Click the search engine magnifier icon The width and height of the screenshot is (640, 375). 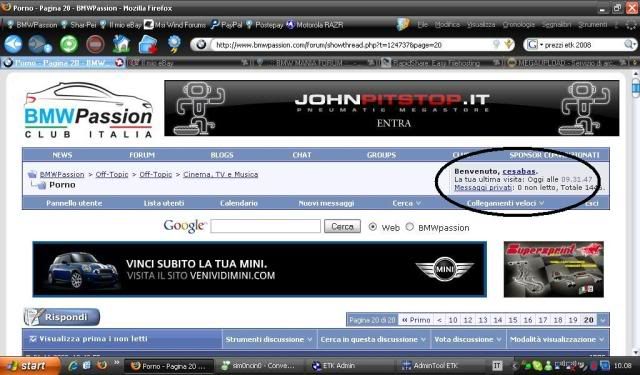629,44
